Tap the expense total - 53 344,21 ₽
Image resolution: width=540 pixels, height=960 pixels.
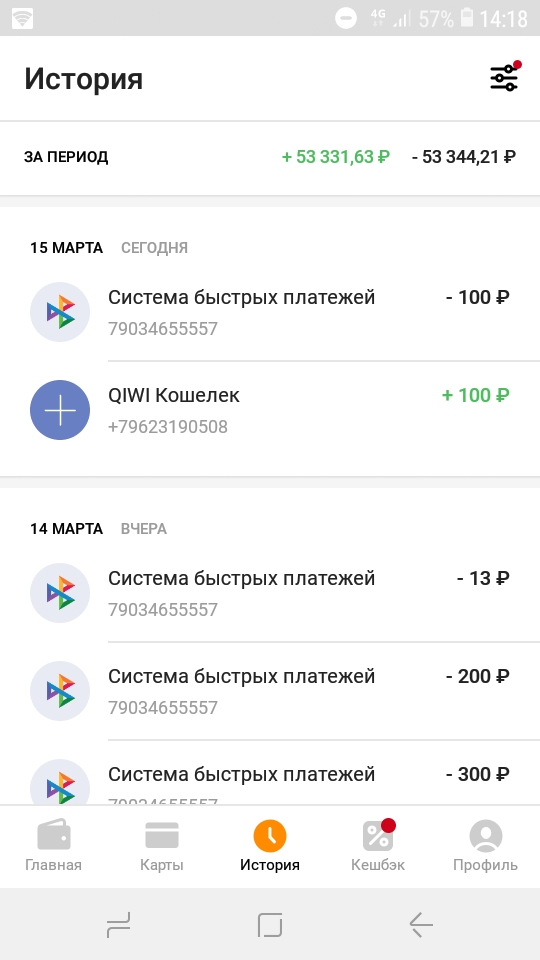463,157
